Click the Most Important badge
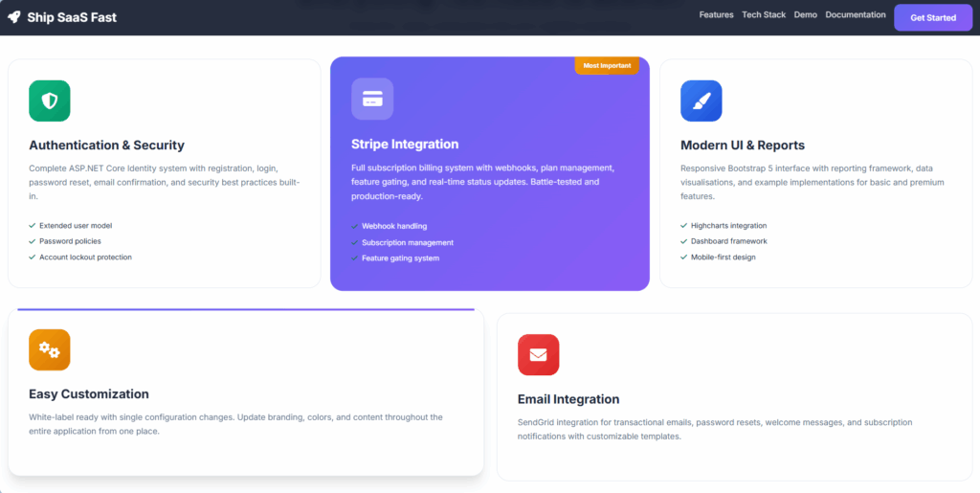 607,66
